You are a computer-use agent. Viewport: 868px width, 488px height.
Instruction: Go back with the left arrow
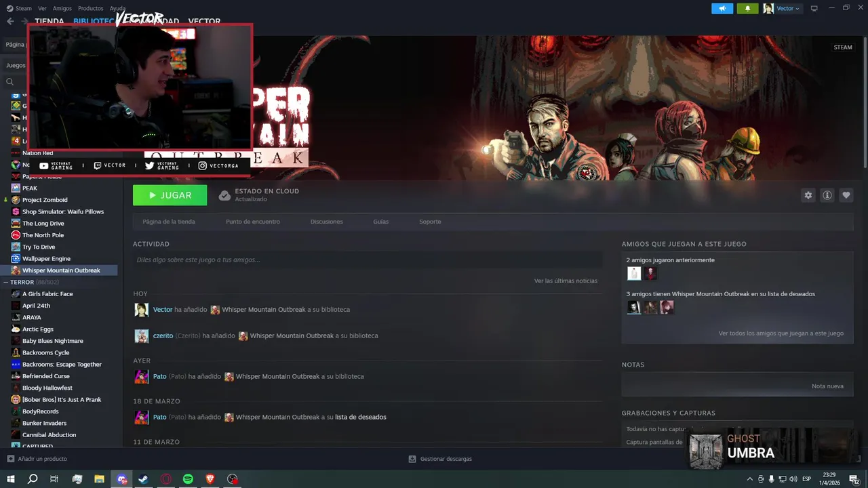(x=10, y=21)
